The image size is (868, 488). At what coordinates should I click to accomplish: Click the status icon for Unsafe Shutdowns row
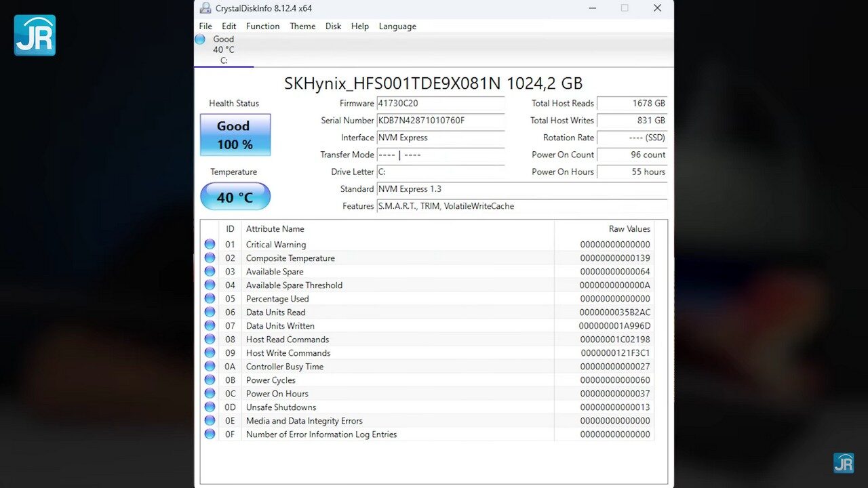(210, 407)
